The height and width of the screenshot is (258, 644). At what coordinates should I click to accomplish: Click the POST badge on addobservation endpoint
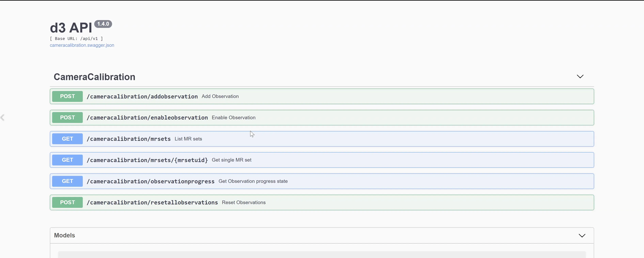pyautogui.click(x=67, y=96)
